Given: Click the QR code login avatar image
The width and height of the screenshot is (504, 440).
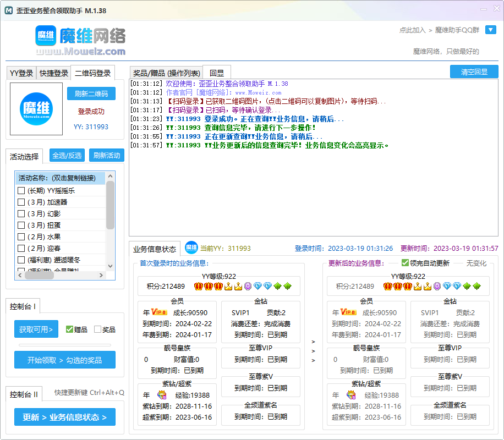Looking at the screenshot, I should [x=36, y=109].
